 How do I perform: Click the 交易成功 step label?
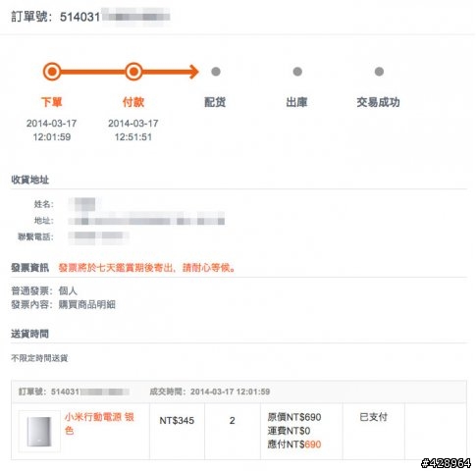click(379, 102)
